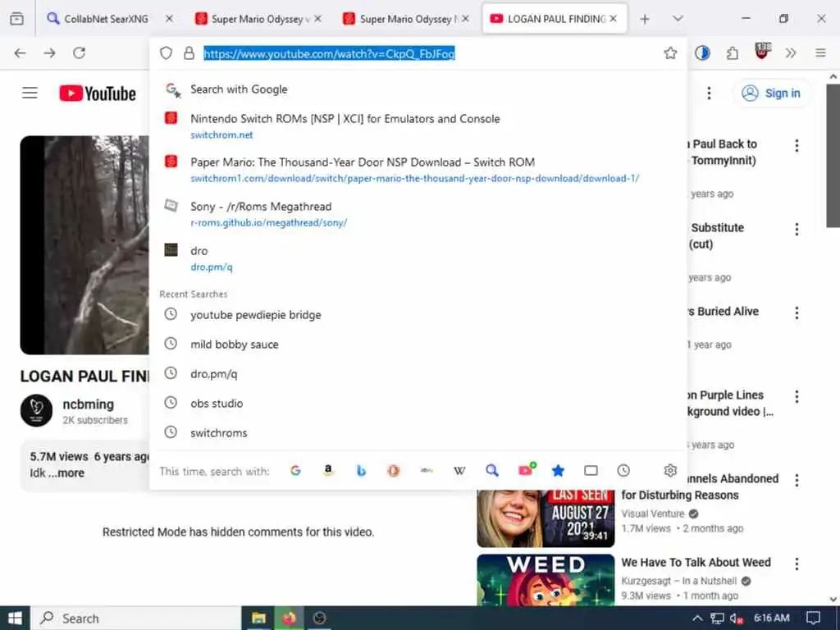Open a new tab with the plus button
Screen dimensions: 840x630
click(x=645, y=19)
